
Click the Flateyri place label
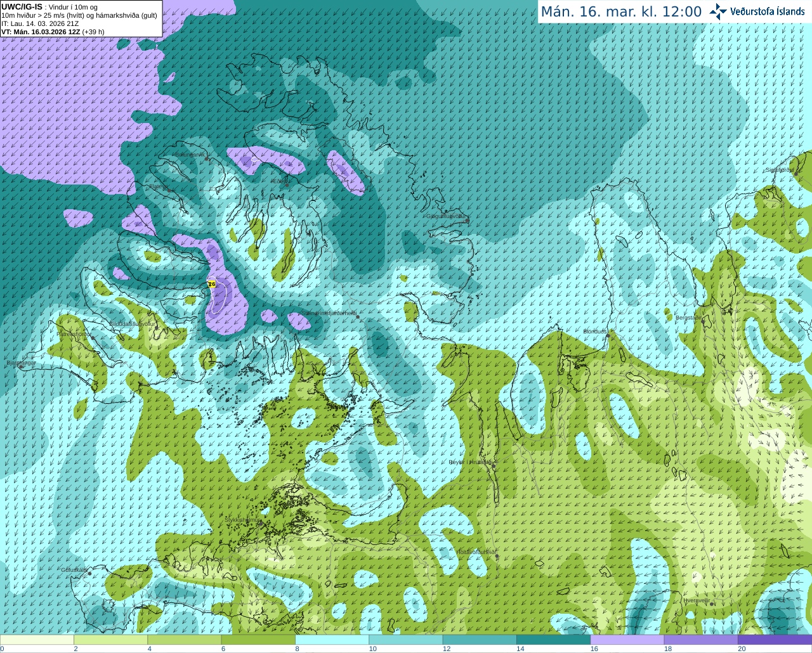coord(157,186)
